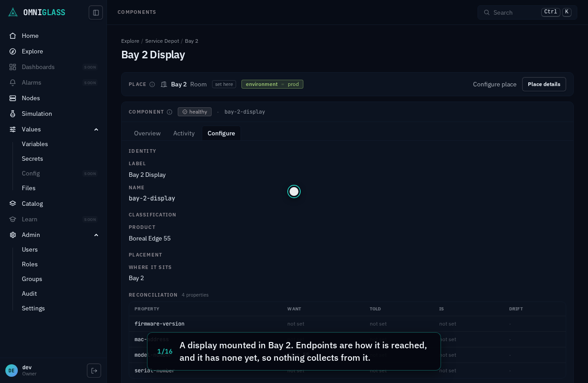Open Settings under Admin
This screenshot has height=383, width=588.
click(33, 308)
